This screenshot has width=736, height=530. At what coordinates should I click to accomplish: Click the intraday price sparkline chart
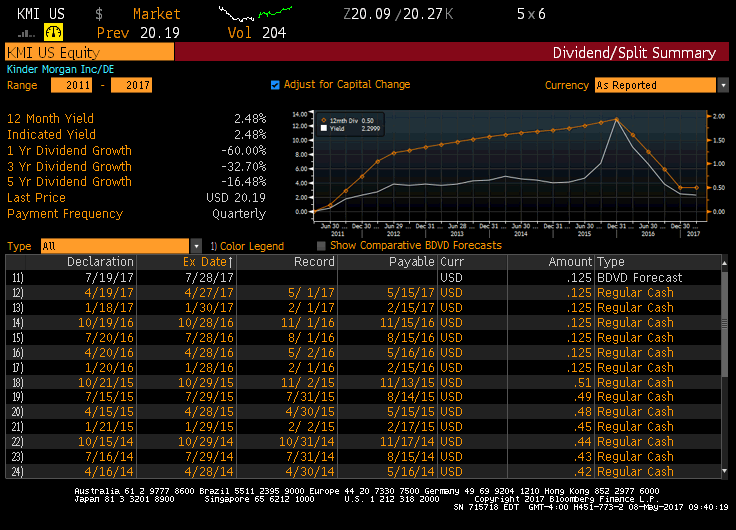tap(255, 14)
